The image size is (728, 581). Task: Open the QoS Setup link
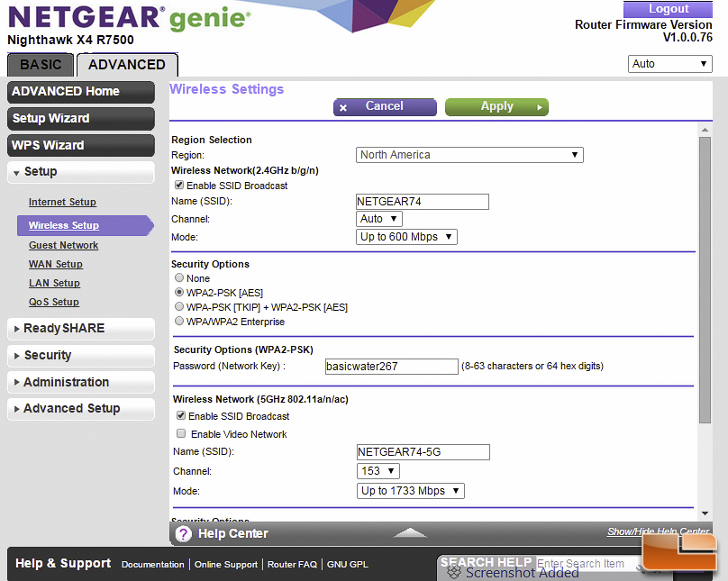[54, 303]
